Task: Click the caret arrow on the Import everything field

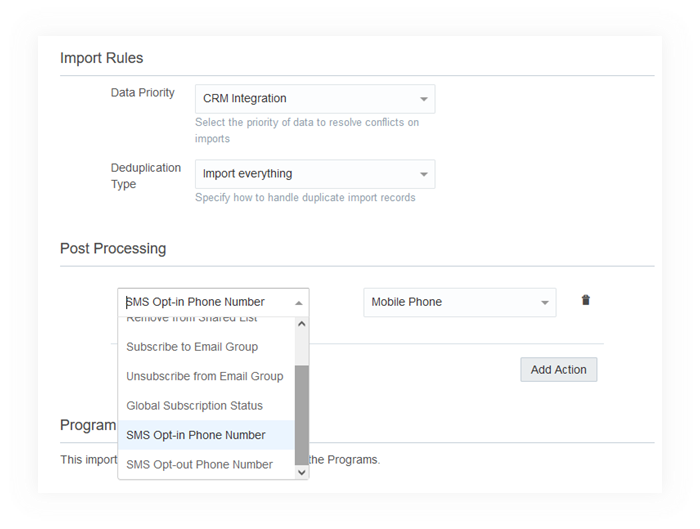Action: coord(424,174)
